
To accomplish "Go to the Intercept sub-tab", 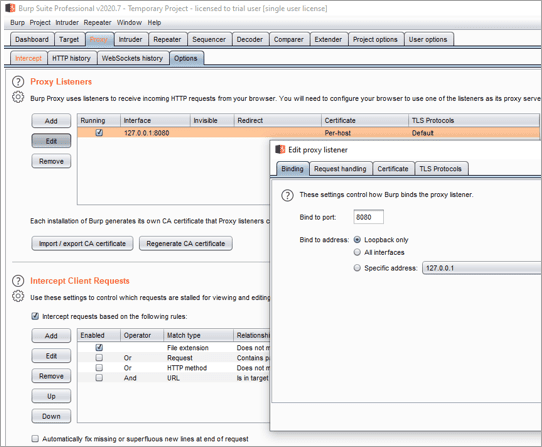I will pyautogui.click(x=28, y=58).
